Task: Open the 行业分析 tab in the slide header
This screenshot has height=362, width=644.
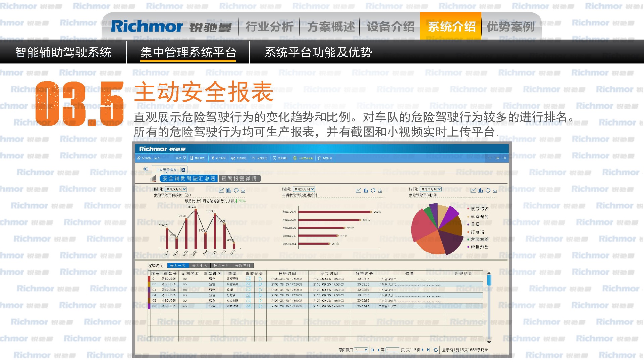Action: point(269,27)
